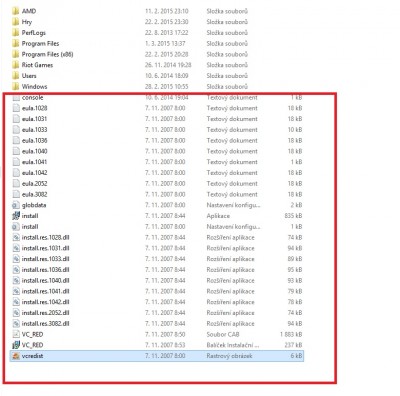Click the date 1. 3. 2015 13:37
400x396 pixels.
pos(165,43)
